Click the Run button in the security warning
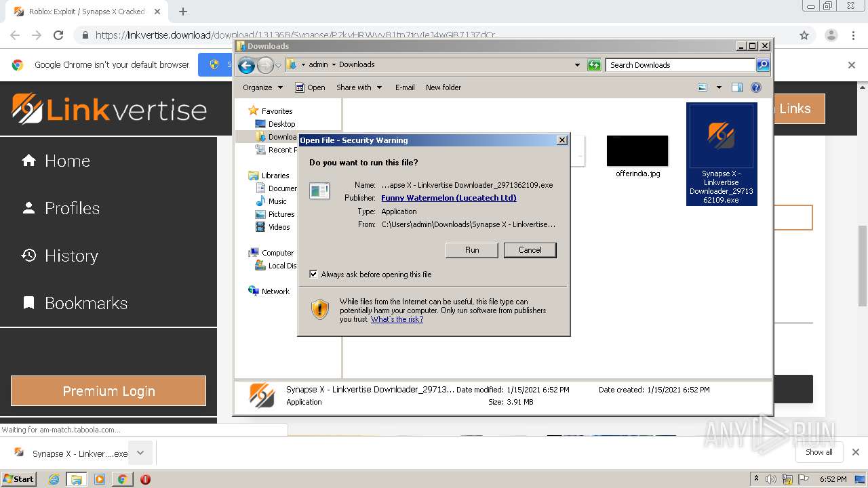Image resolution: width=868 pixels, height=488 pixels. (472, 250)
